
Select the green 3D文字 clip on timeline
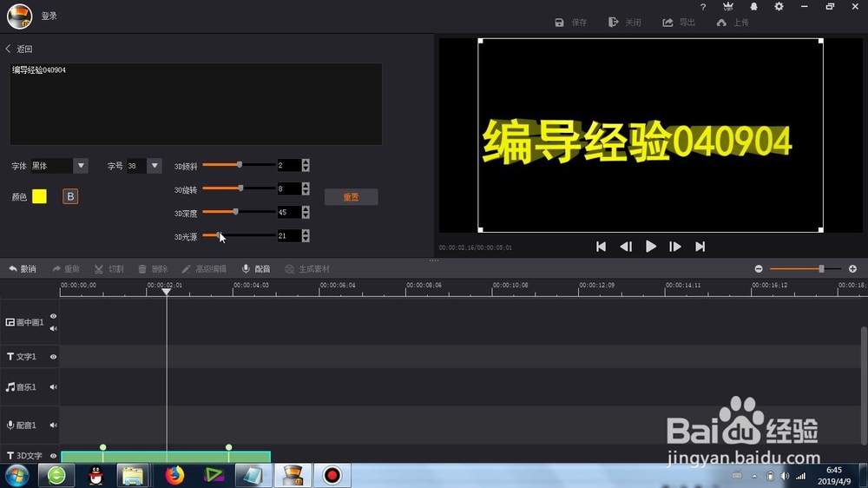pyautogui.click(x=166, y=457)
